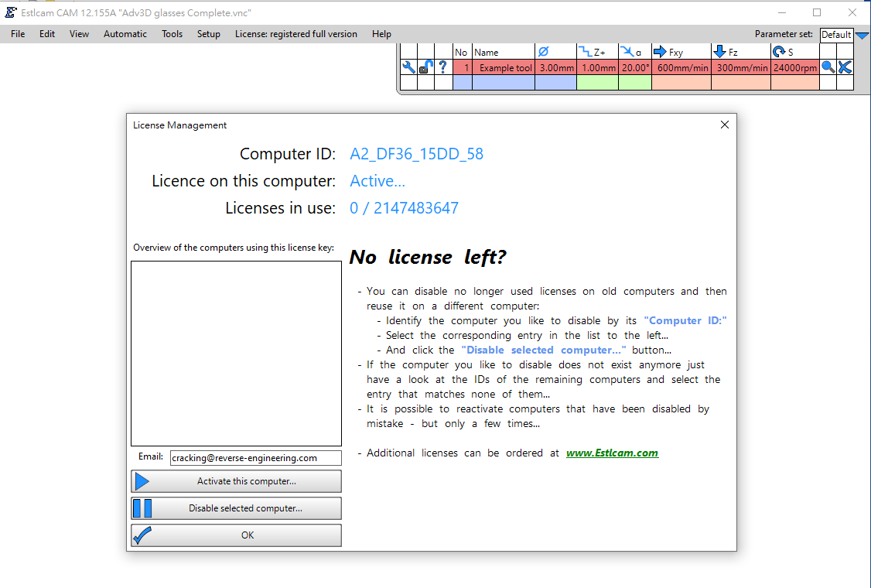Click the plunge angle column header
871x588 pixels.
635,52
